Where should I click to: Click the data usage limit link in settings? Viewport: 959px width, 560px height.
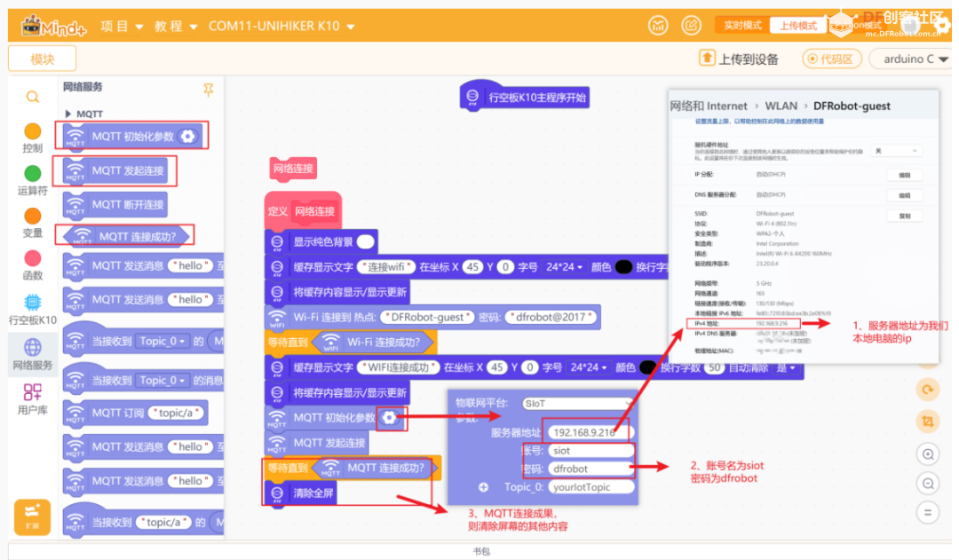(759, 122)
